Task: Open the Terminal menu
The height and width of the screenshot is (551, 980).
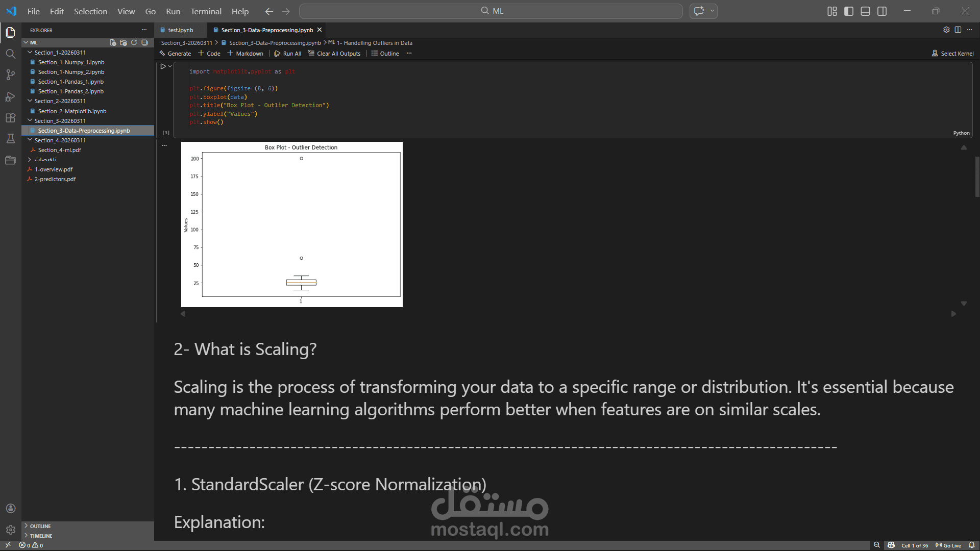Action: (206, 11)
